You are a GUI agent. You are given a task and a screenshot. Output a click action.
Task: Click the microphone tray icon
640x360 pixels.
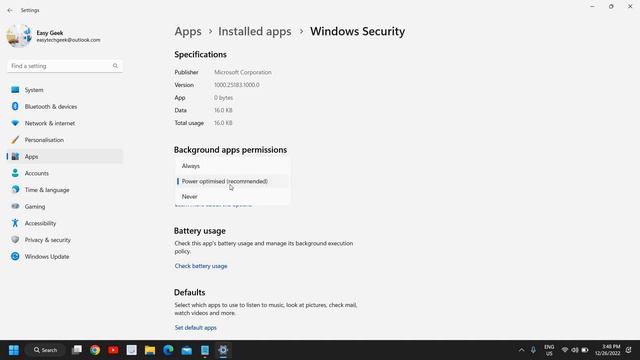pos(533,350)
